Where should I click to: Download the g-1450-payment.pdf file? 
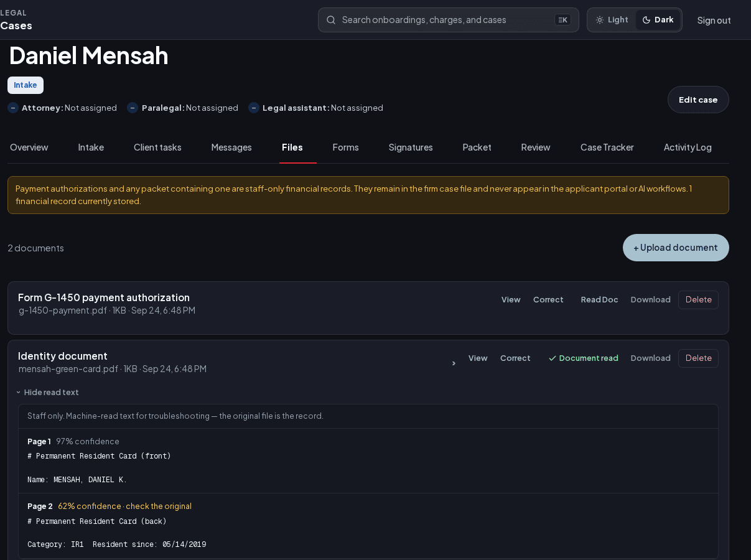(651, 300)
